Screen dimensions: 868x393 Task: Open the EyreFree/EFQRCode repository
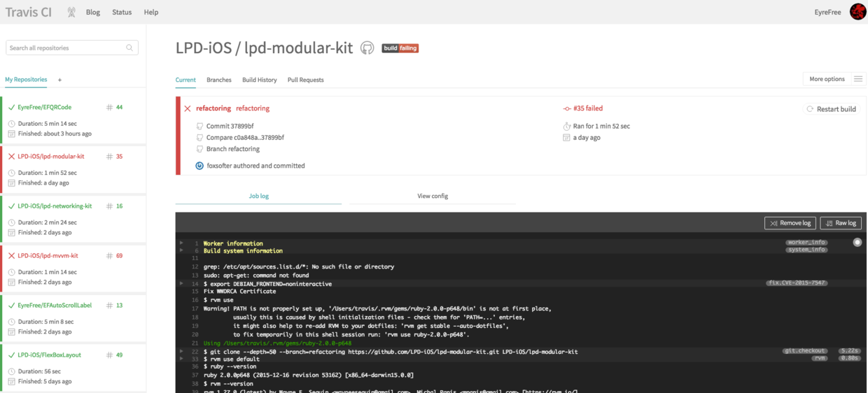tap(44, 107)
